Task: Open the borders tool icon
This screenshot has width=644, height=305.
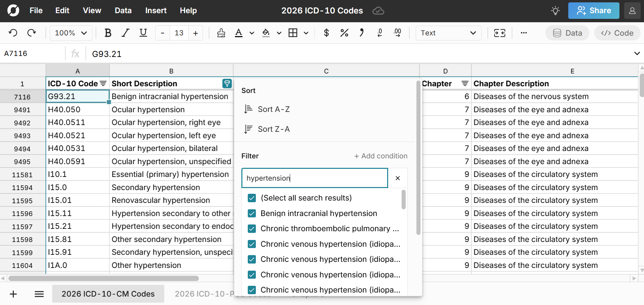Action: coord(293,33)
